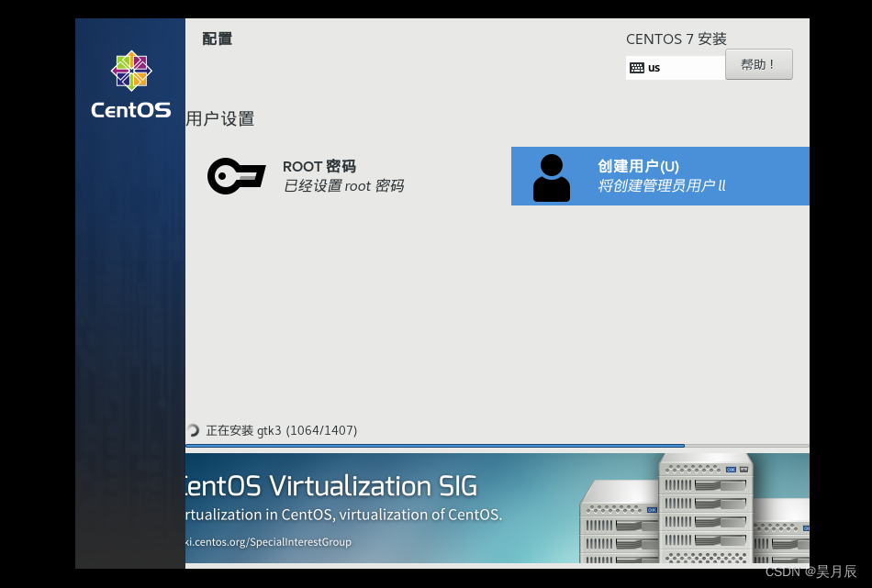872x588 pixels.
Task: Click the CentOS Virtualization SIG banner heading
Action: point(331,486)
